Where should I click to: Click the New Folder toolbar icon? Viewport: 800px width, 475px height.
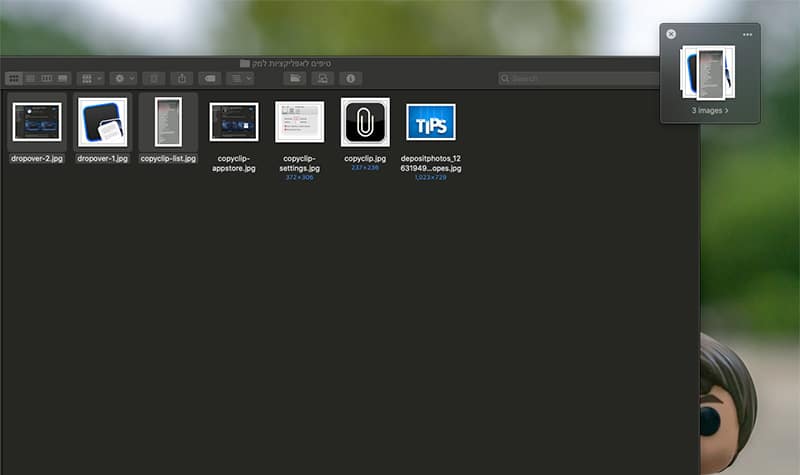pyautogui.click(x=294, y=78)
